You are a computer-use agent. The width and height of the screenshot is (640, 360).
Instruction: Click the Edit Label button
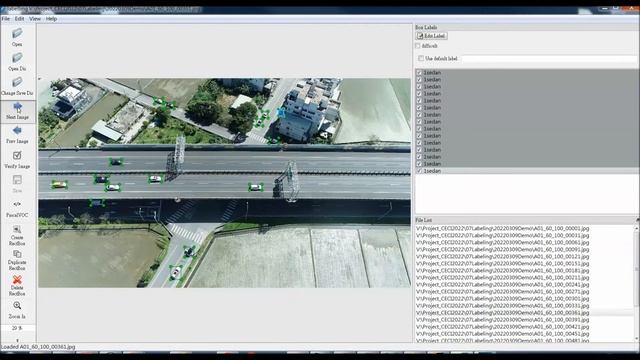(431, 36)
